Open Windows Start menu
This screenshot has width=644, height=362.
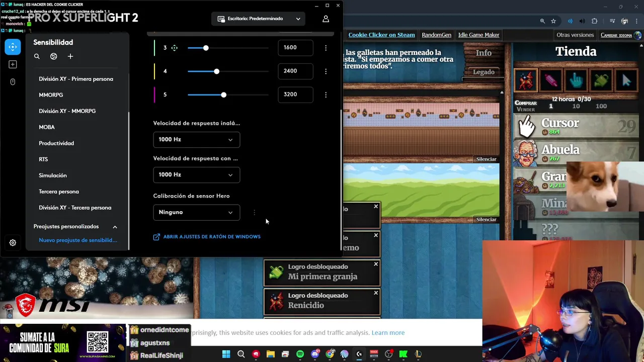(x=226, y=354)
